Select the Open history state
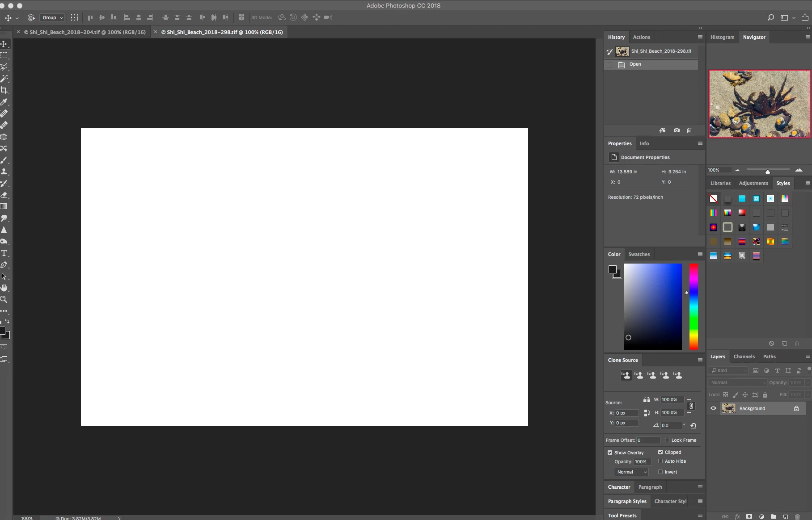Viewport: 812px width, 520px height. [x=651, y=65]
